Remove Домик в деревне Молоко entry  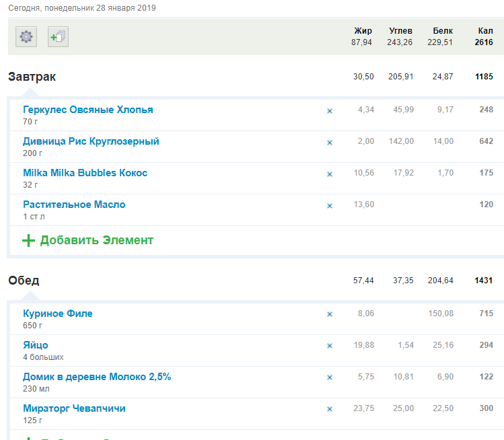point(330,377)
